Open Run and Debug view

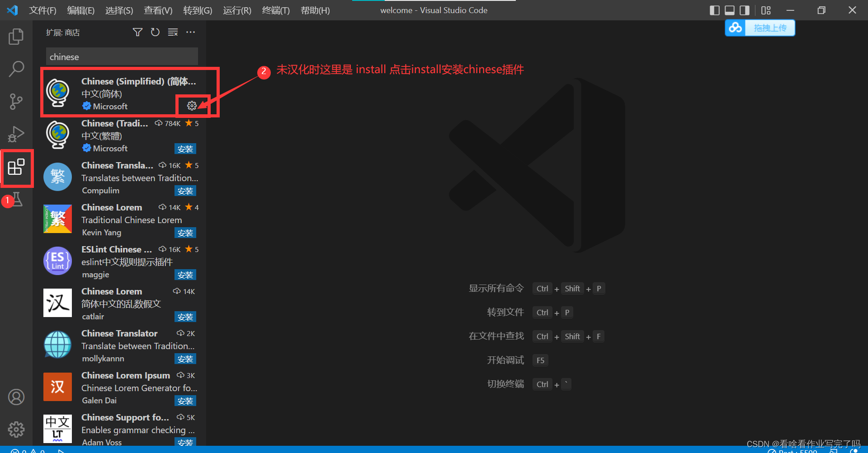coord(16,134)
